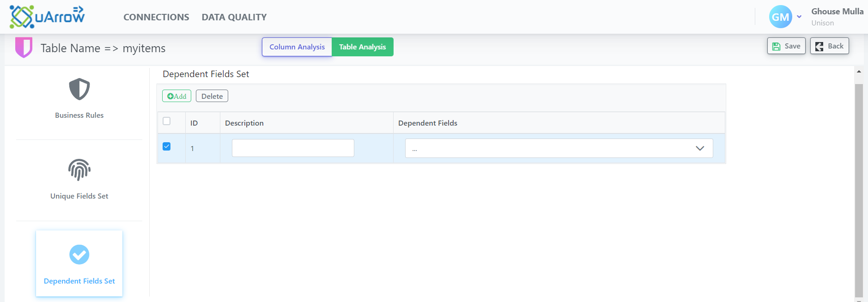The height and width of the screenshot is (302, 868).
Task: Click the pink shield table icon
Action: [24, 47]
